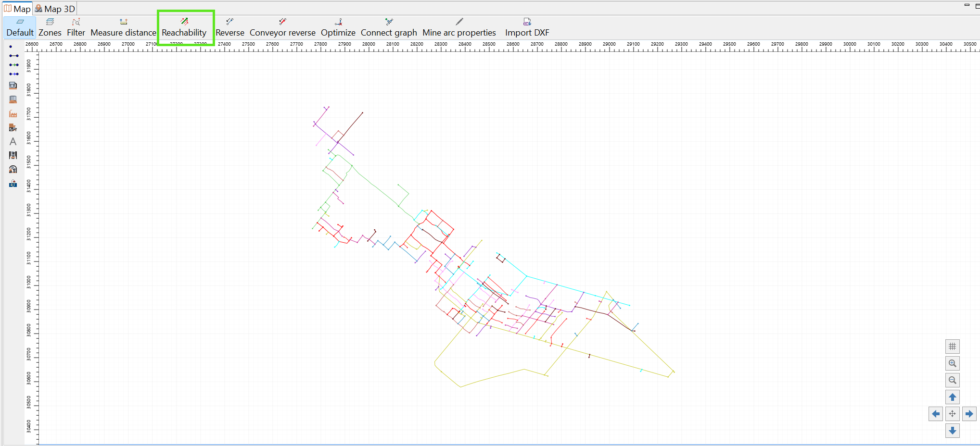Pan the map right
This screenshot has height=446, width=980.
[x=969, y=414]
